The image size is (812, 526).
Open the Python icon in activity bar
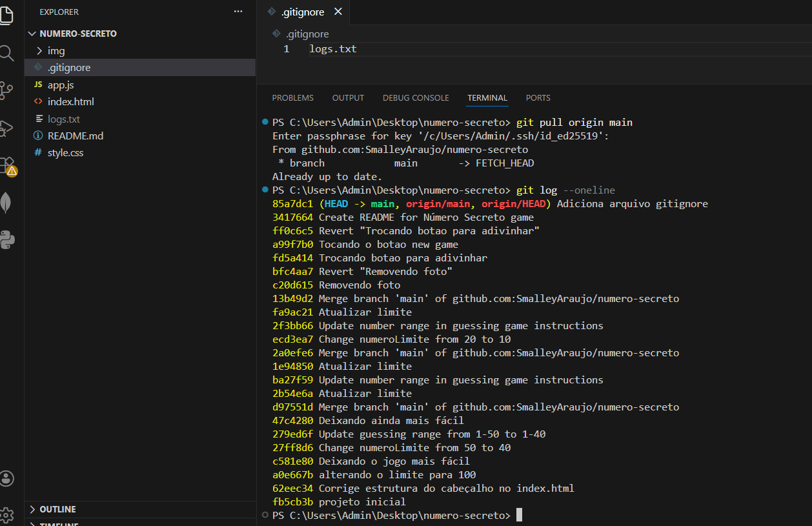6,239
